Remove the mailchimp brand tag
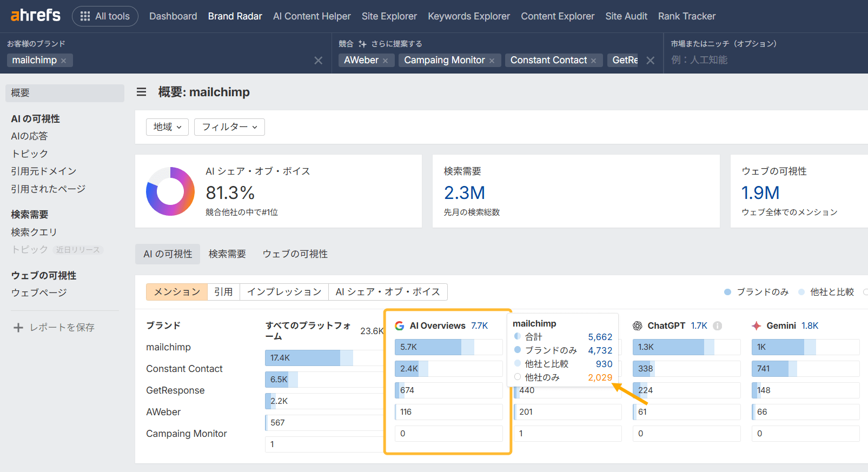The width and height of the screenshot is (868, 472). coord(63,61)
